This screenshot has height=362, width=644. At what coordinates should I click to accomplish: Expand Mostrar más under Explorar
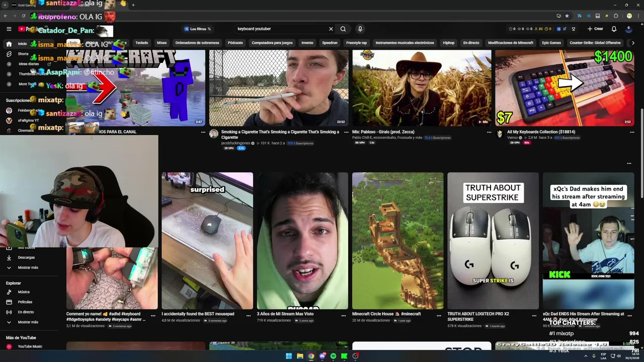28,322
